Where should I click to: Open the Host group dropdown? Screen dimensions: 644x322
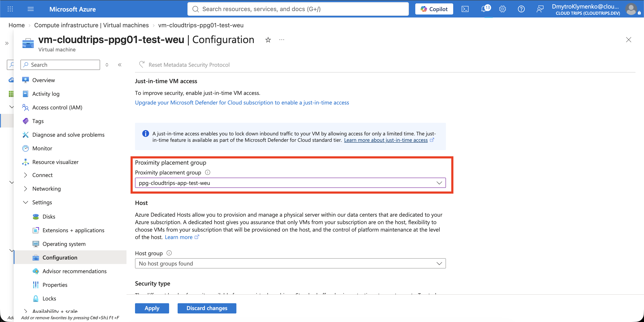coord(290,263)
